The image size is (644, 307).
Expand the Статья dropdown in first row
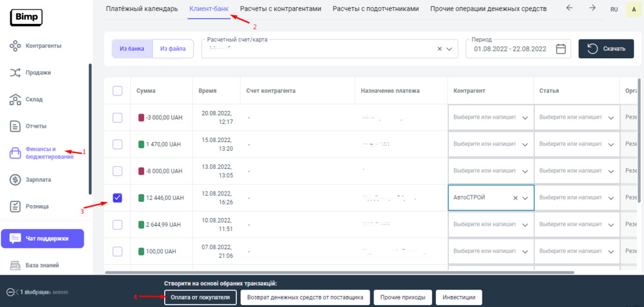(x=611, y=117)
